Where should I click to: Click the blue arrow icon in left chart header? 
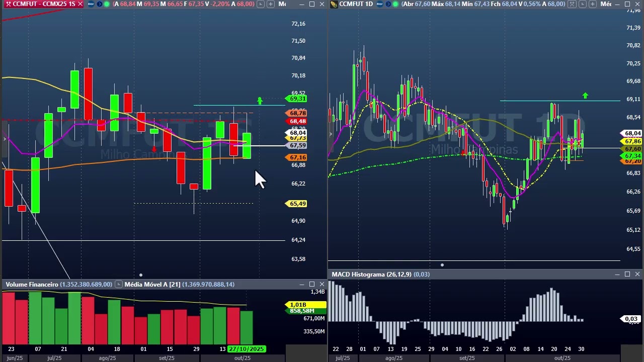[x=99, y=4]
